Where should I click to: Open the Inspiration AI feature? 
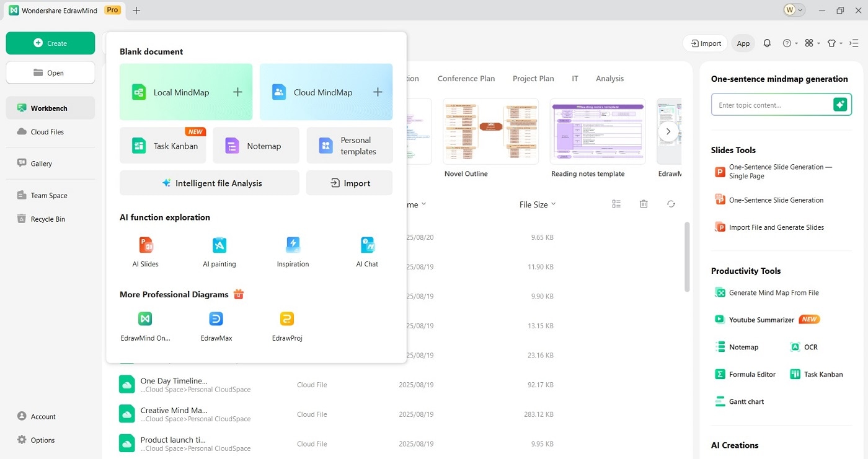(293, 252)
